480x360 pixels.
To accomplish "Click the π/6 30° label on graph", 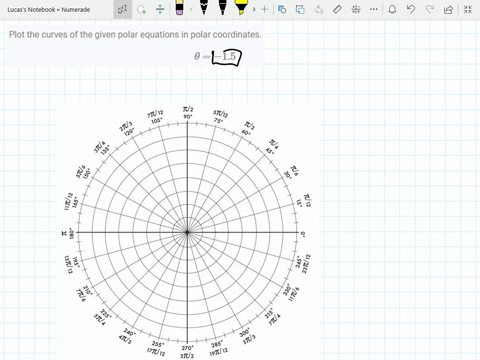I will 291,173.
